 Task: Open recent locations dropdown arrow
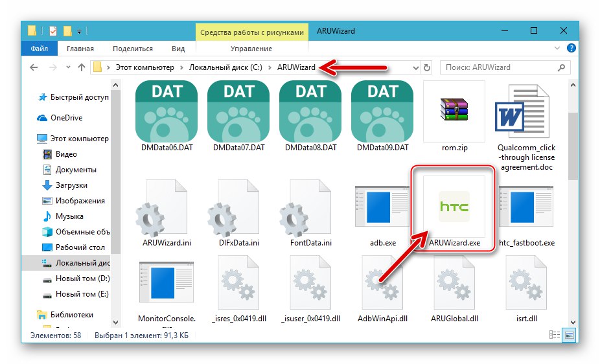[68, 67]
